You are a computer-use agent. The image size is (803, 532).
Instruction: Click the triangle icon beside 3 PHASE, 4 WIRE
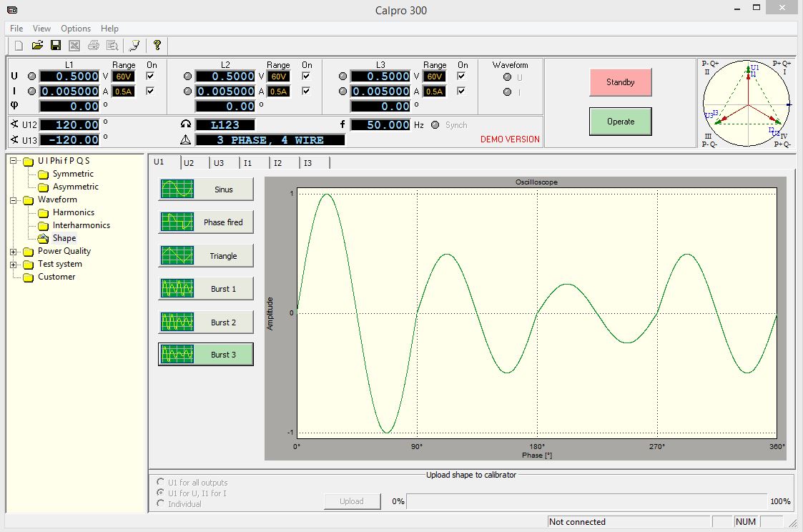click(186, 139)
